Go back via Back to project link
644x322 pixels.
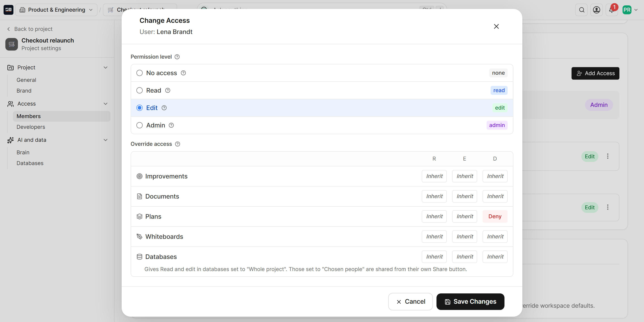tap(30, 29)
